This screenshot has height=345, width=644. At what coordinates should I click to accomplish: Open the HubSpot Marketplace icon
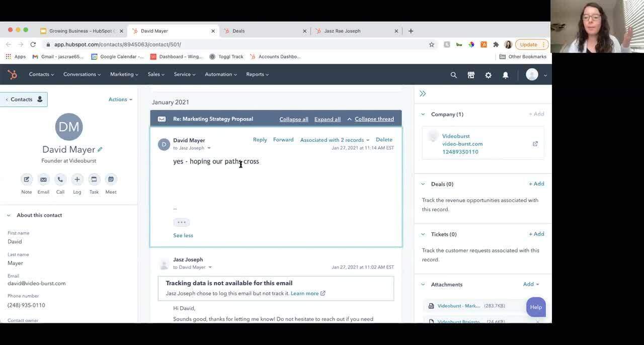tap(471, 75)
